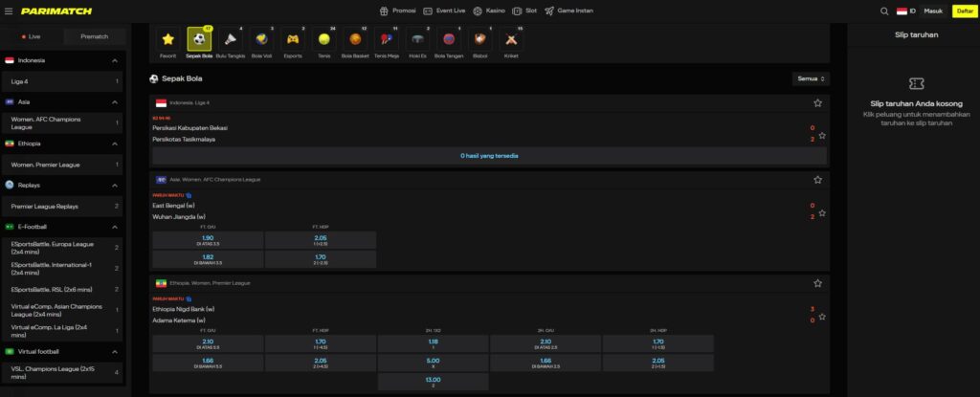Viewport: 980px width, 397px height.
Task: Open the search magnifier icon
Action: 884,11
